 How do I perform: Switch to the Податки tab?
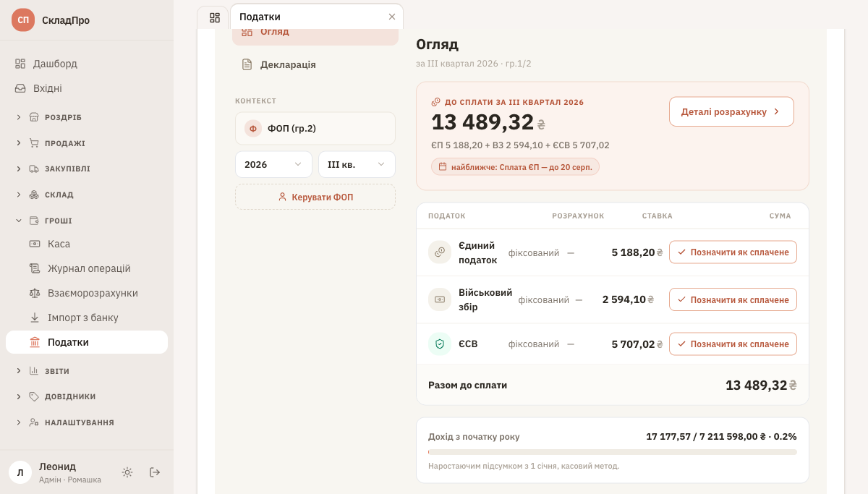click(317, 17)
